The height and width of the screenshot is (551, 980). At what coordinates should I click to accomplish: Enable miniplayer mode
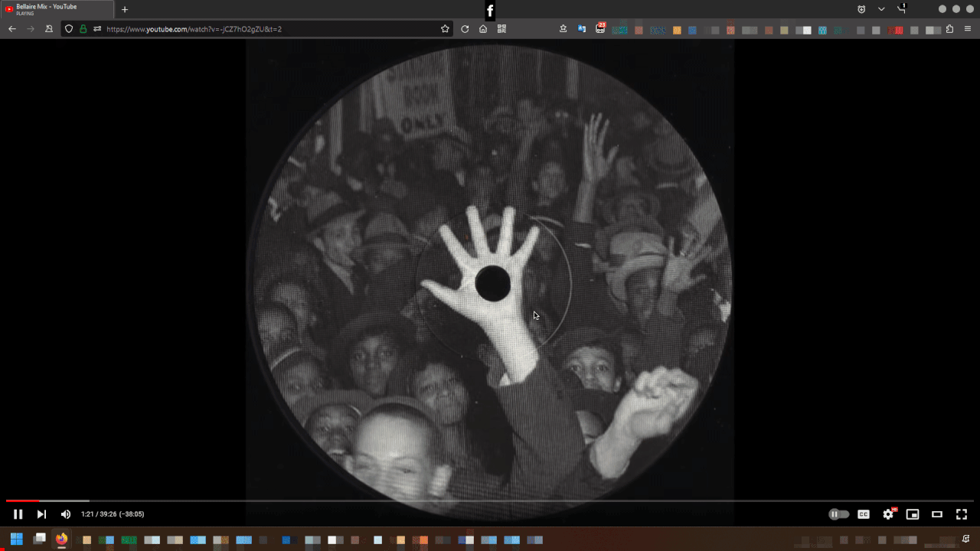click(x=913, y=514)
